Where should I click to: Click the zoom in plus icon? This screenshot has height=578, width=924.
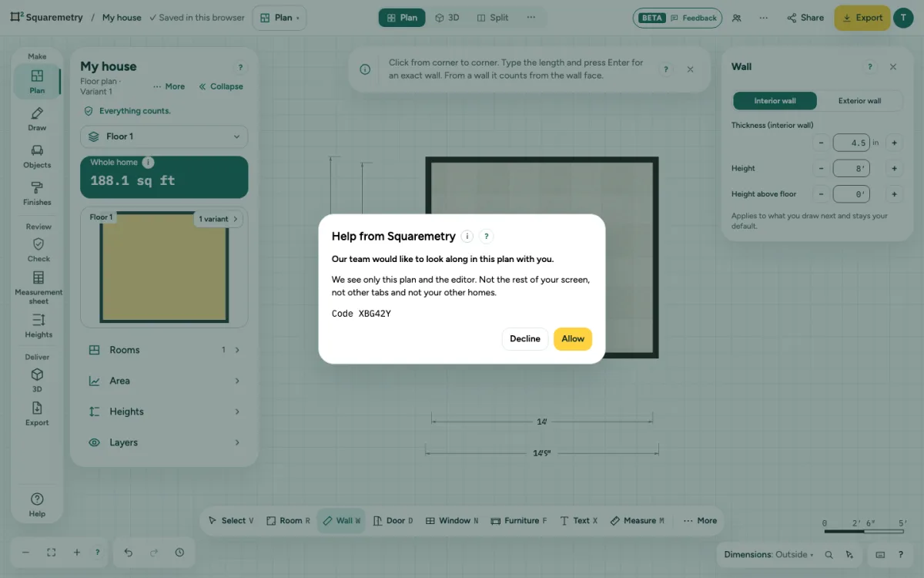(77, 553)
